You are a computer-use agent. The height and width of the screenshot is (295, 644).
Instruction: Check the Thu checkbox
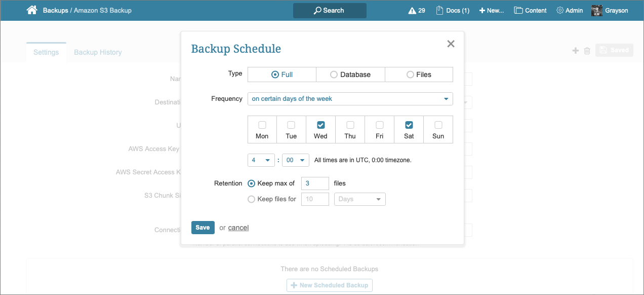coord(350,125)
